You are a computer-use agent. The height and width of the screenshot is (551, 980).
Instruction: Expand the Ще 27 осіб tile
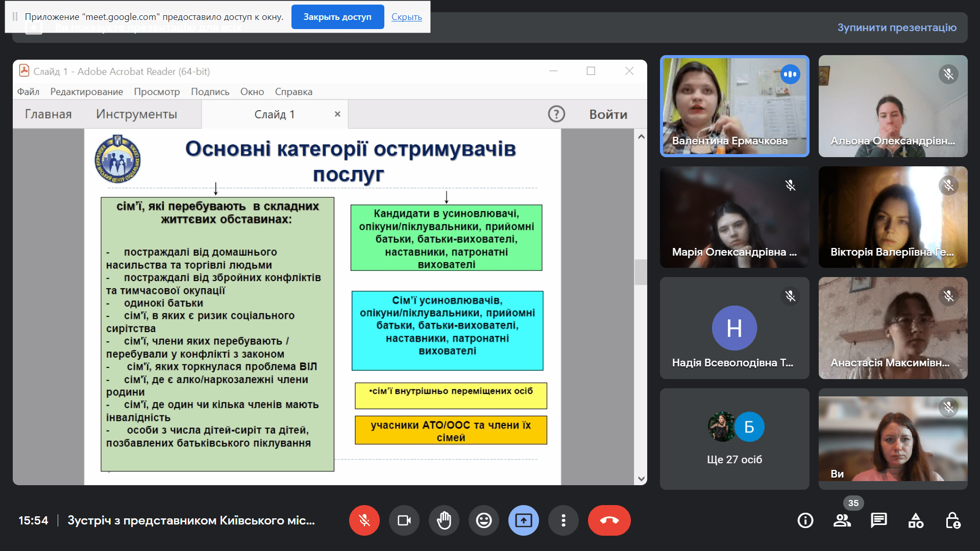pyautogui.click(x=734, y=439)
